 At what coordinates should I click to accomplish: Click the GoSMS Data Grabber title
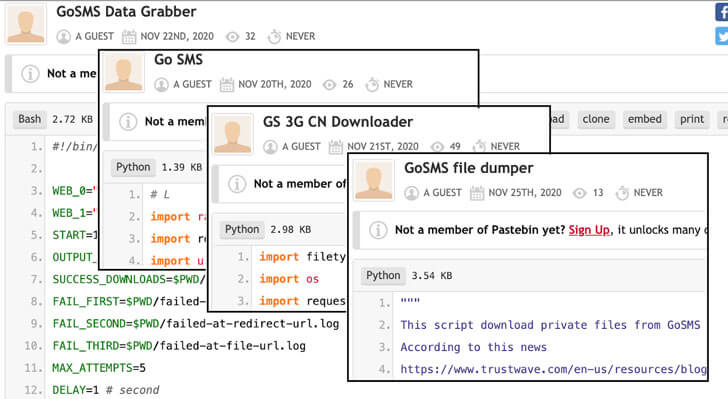(126, 12)
